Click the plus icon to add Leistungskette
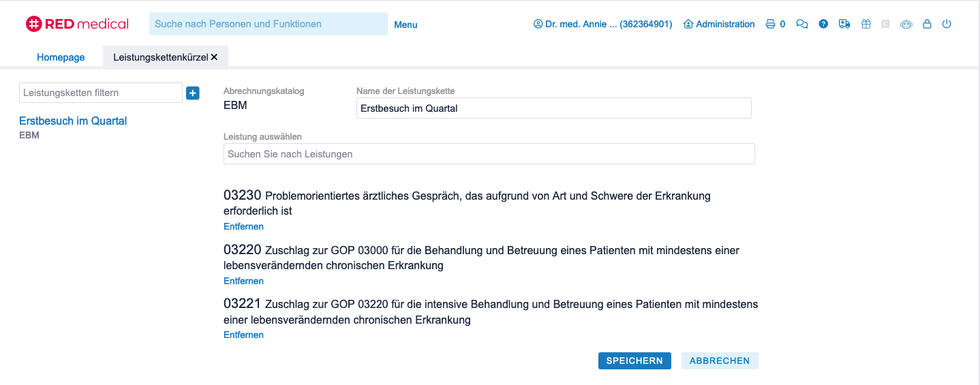The width and height of the screenshot is (980, 385). pyautogui.click(x=193, y=93)
